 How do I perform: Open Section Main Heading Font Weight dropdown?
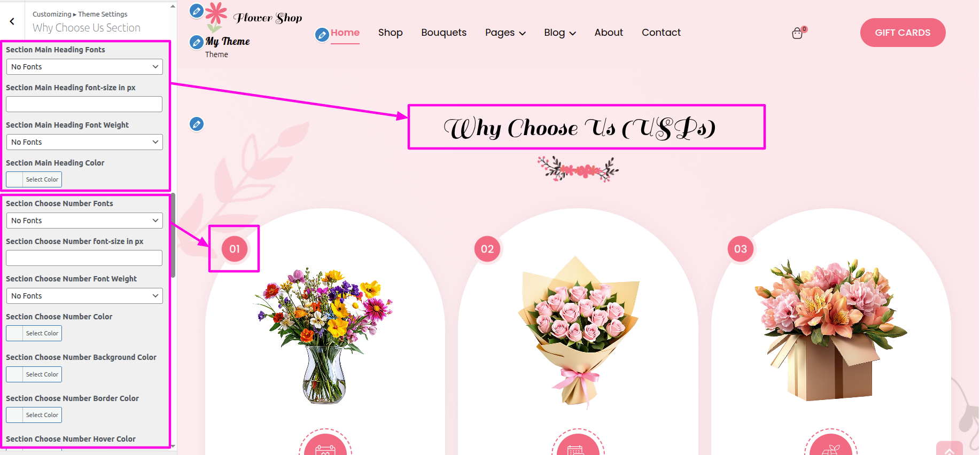[x=84, y=142]
